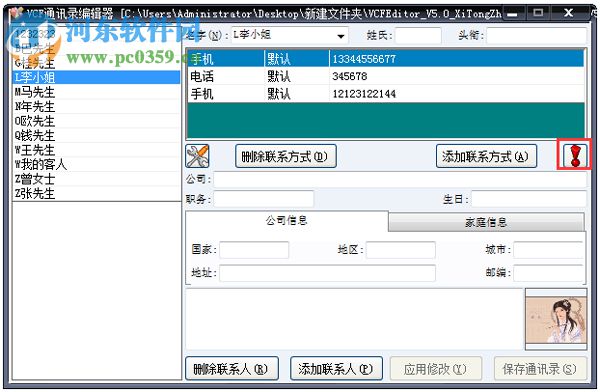The width and height of the screenshot is (600, 392).
Task: Focus the 地区 input field
Action: coord(401,250)
